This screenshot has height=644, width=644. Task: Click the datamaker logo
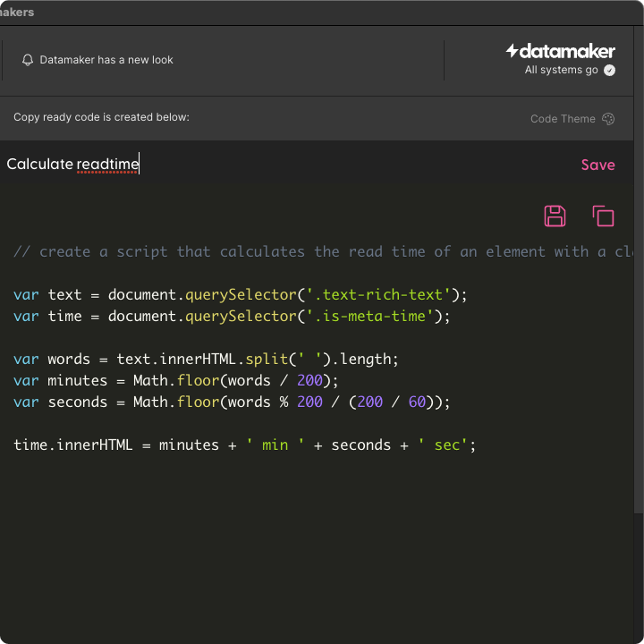click(x=561, y=51)
